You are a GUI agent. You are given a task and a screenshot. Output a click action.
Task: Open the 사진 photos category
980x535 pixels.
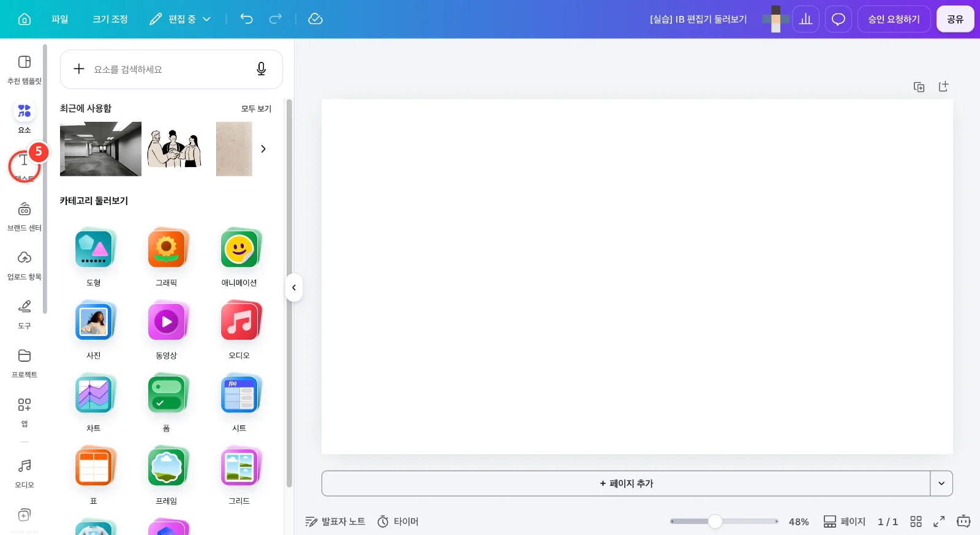[94, 330]
